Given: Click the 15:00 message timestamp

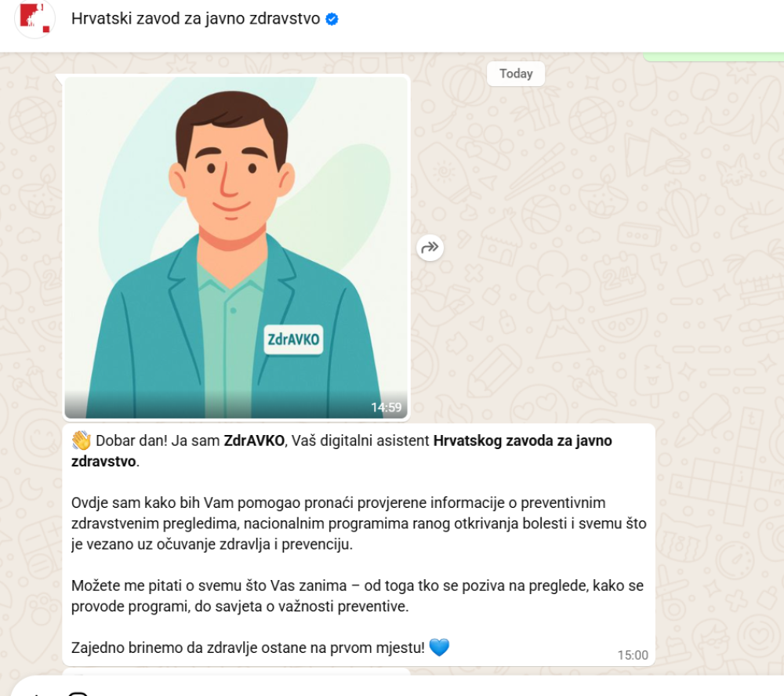Looking at the screenshot, I should tap(633, 655).
